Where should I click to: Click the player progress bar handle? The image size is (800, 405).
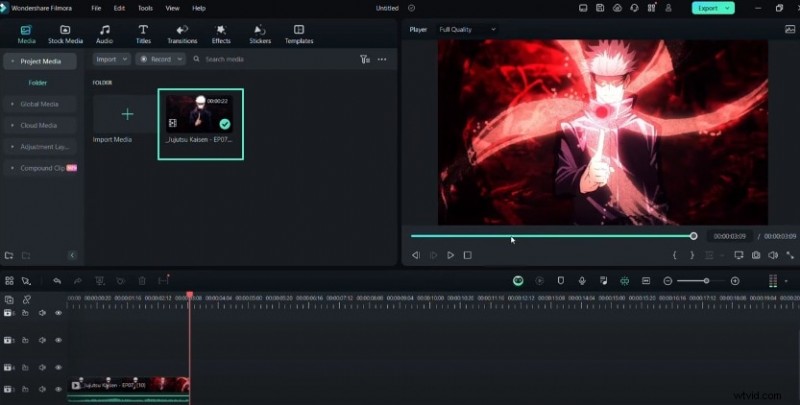693,236
